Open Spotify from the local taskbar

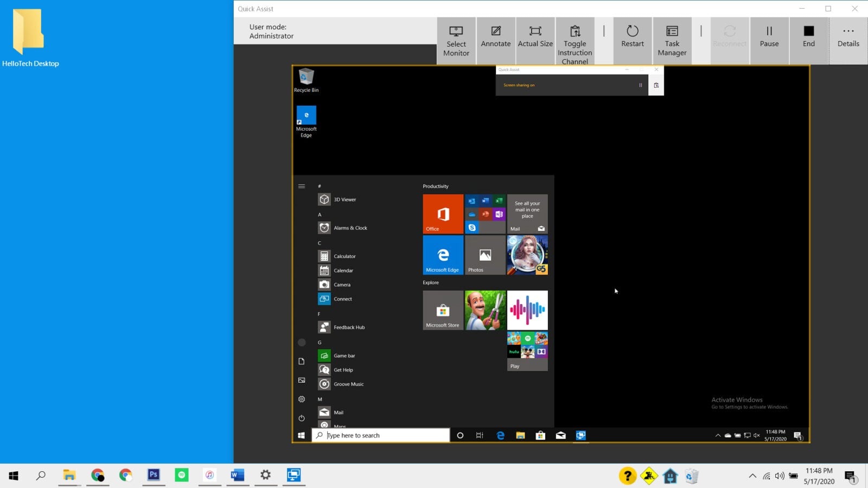182,475
